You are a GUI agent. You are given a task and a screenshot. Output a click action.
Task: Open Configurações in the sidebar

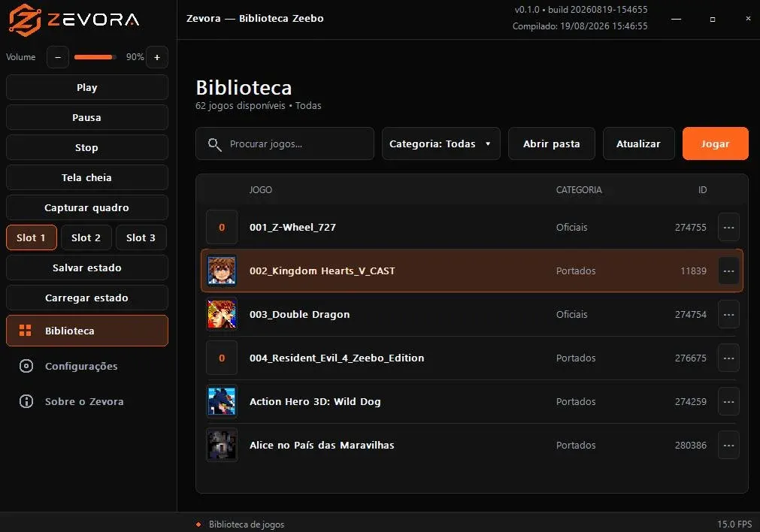[x=87, y=366]
